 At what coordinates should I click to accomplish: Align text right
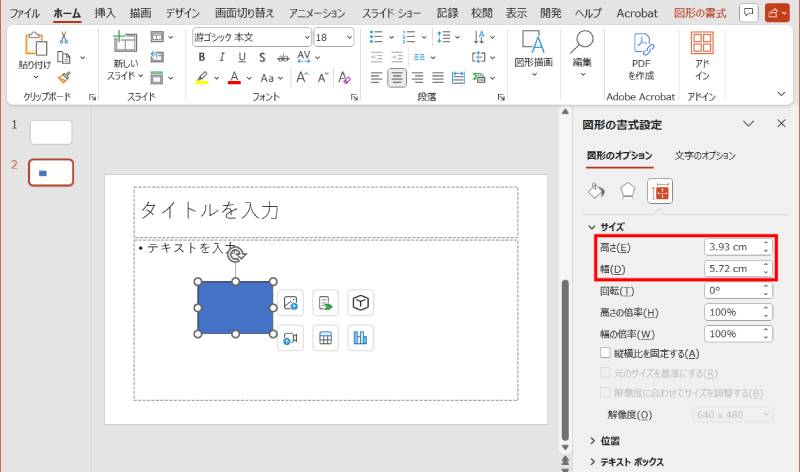point(417,78)
